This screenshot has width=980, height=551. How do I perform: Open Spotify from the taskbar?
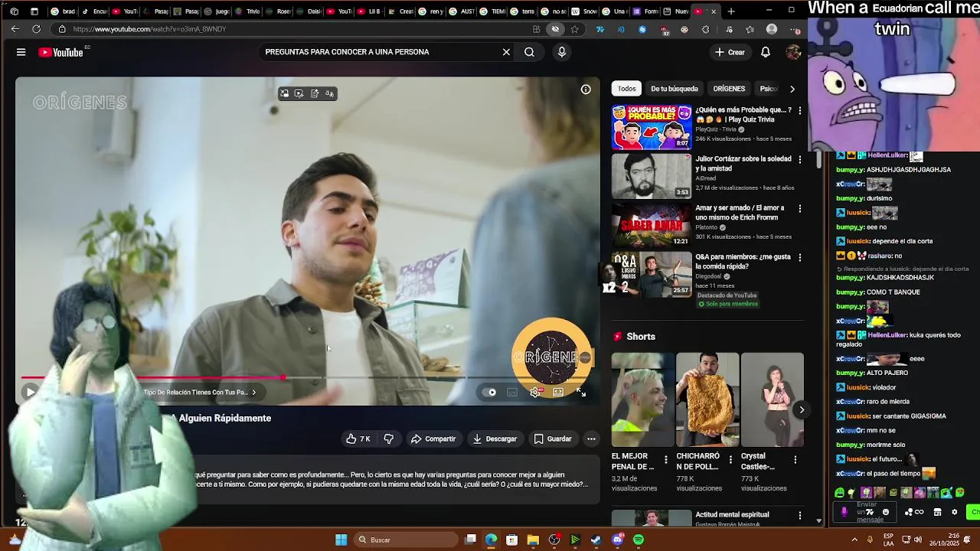[639, 540]
